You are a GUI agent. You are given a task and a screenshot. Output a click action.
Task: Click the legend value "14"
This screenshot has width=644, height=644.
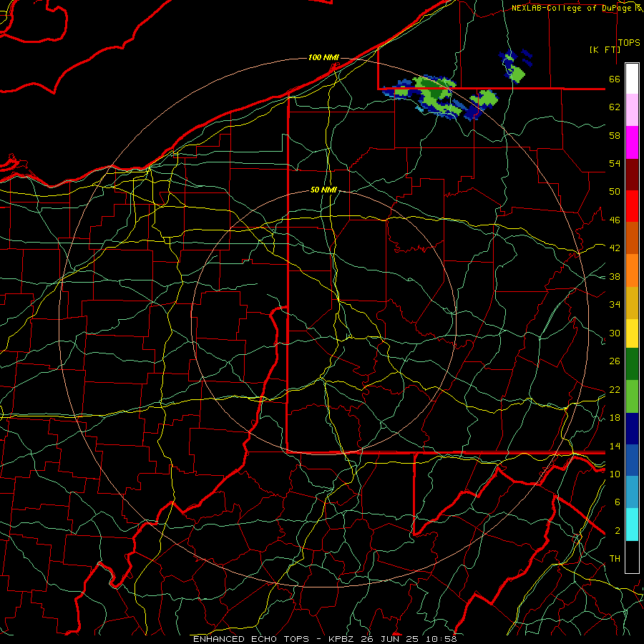point(615,446)
